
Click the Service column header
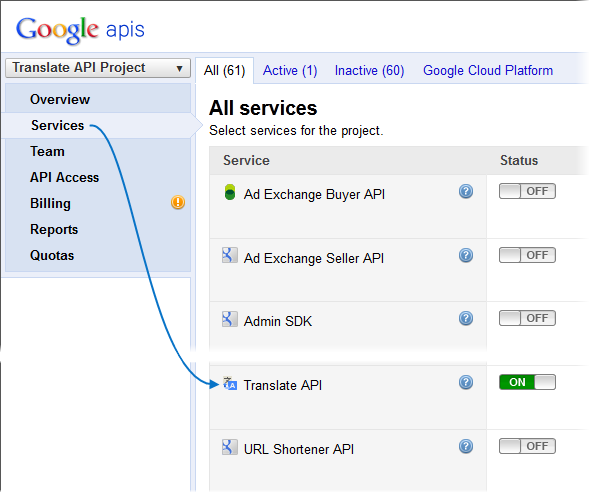[x=246, y=160]
